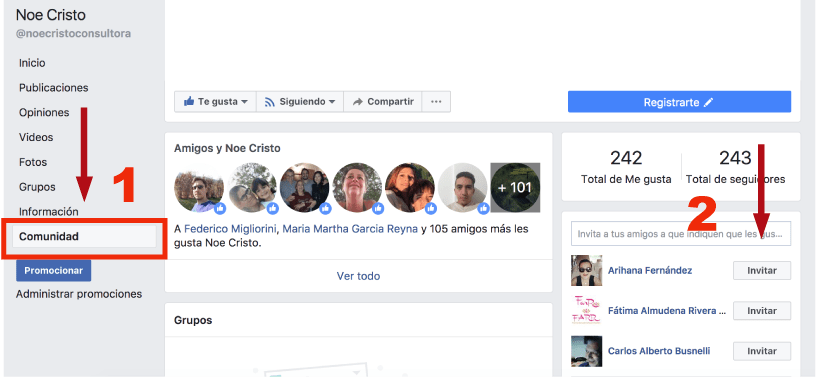Invite Fátima Almudena Rivera
The height and width of the screenshot is (377, 819).
tap(762, 311)
